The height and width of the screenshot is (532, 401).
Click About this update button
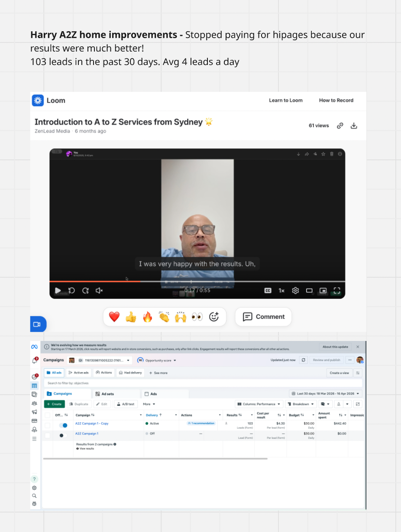(335, 347)
